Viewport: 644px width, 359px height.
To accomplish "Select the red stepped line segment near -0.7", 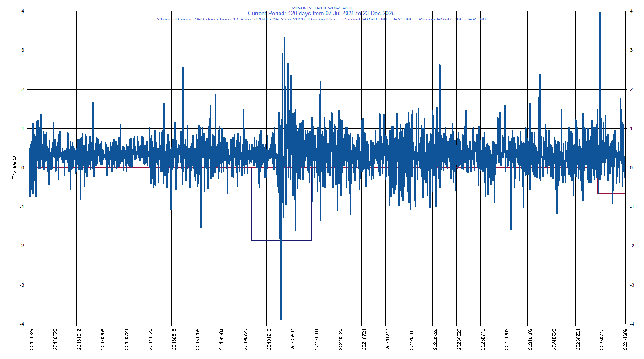I will 612,194.
